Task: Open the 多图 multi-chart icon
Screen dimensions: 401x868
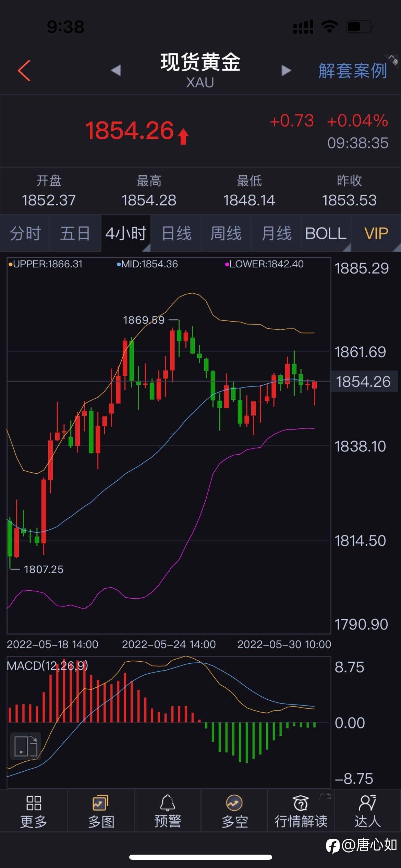Action: point(100,811)
